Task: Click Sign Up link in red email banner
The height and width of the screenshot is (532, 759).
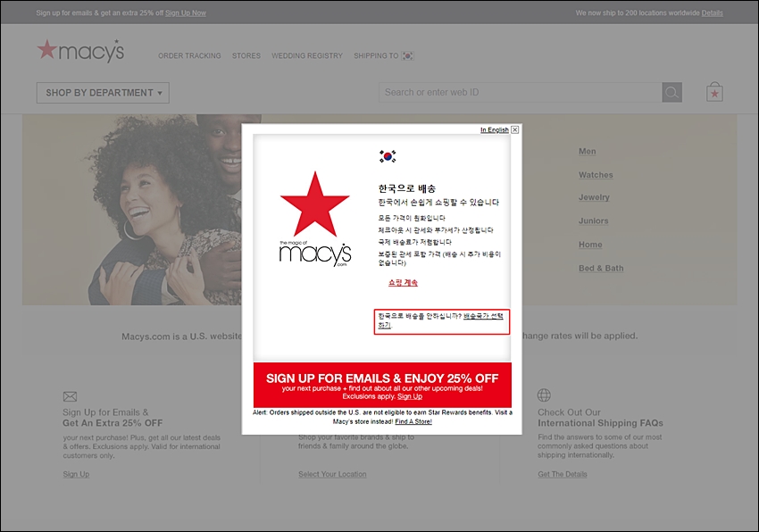Action: pos(410,396)
